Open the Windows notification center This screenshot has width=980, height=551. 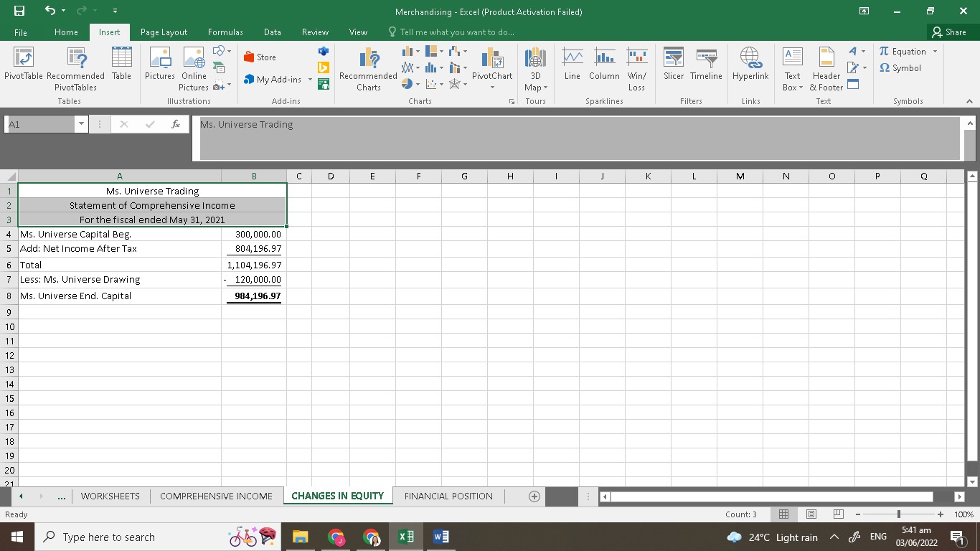pyautogui.click(x=956, y=537)
